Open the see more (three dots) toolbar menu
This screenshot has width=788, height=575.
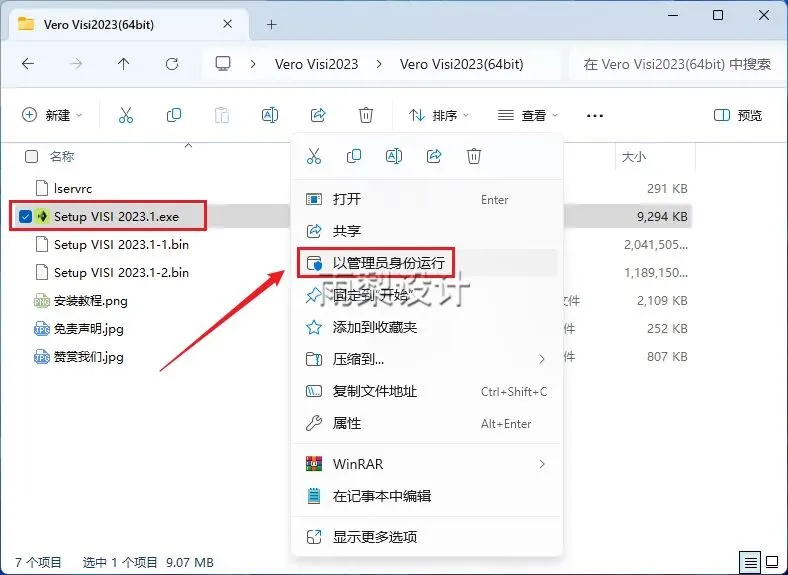(595, 116)
